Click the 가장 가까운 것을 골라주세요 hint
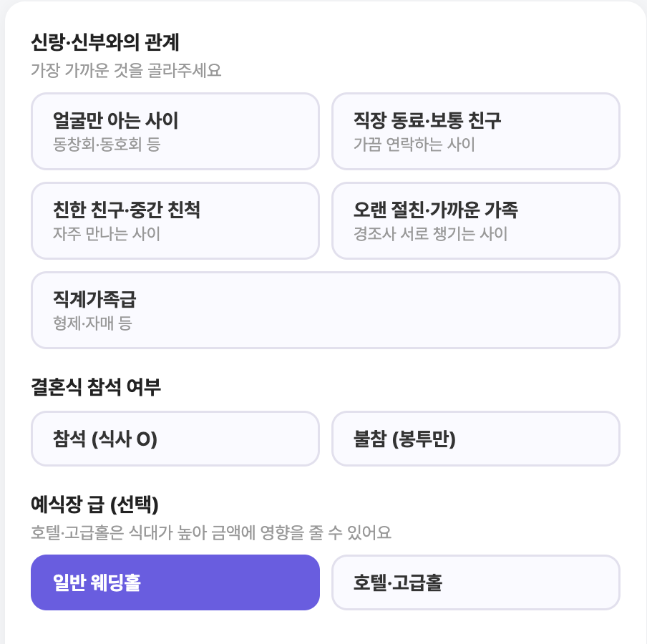The height and width of the screenshot is (644, 647). 126,70
